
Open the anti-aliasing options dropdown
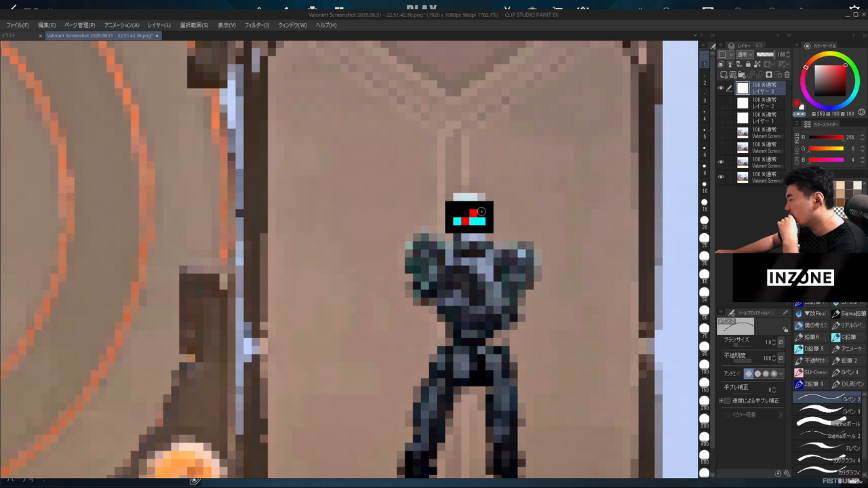click(x=781, y=373)
